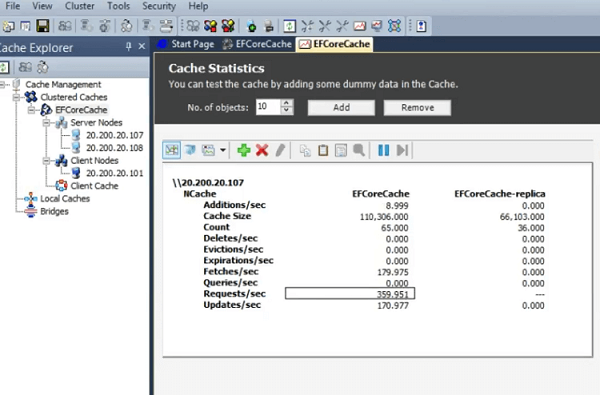Click the monitor cluster screen icon
The image size is (600, 395).
377,26
